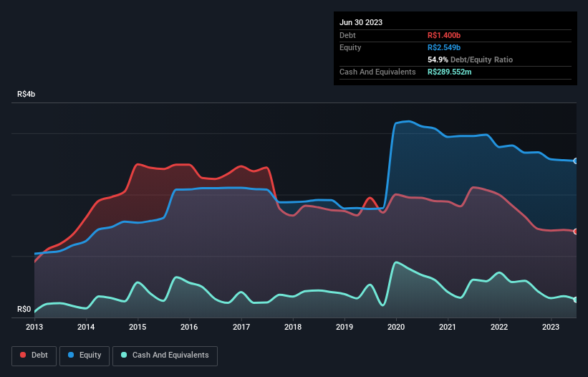This screenshot has height=377, width=588.
Task: Click the 2015 x-axis label
Action: pos(138,327)
